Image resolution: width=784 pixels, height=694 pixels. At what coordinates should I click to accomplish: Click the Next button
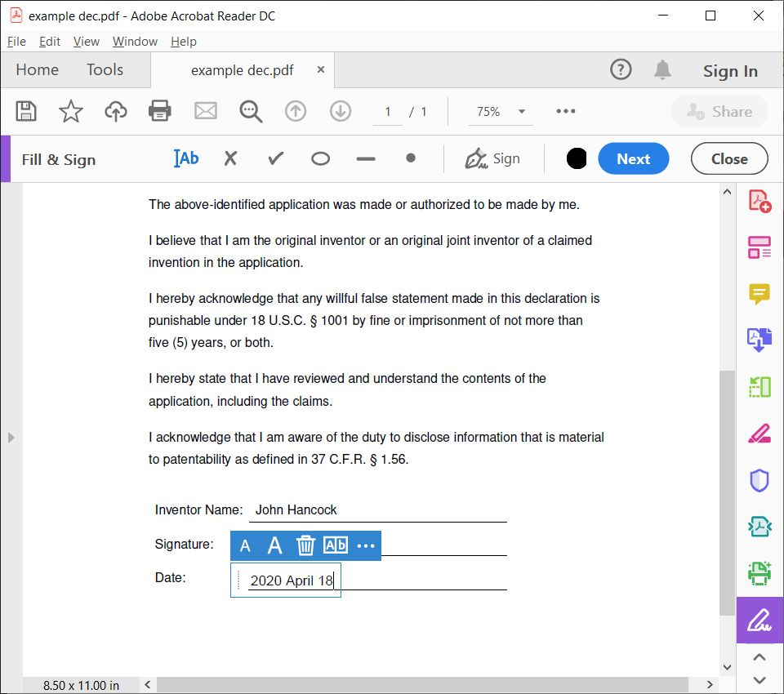click(634, 158)
